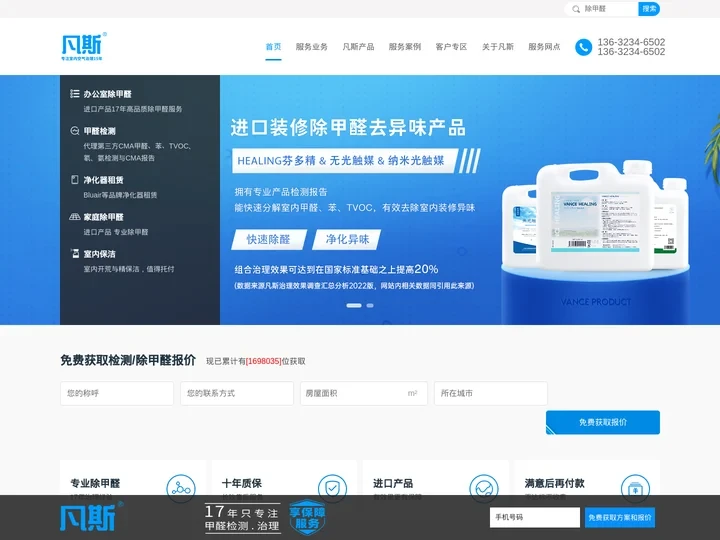Open the 服务网点 menu item
Viewport: 720px width, 540px height.
tap(544, 47)
